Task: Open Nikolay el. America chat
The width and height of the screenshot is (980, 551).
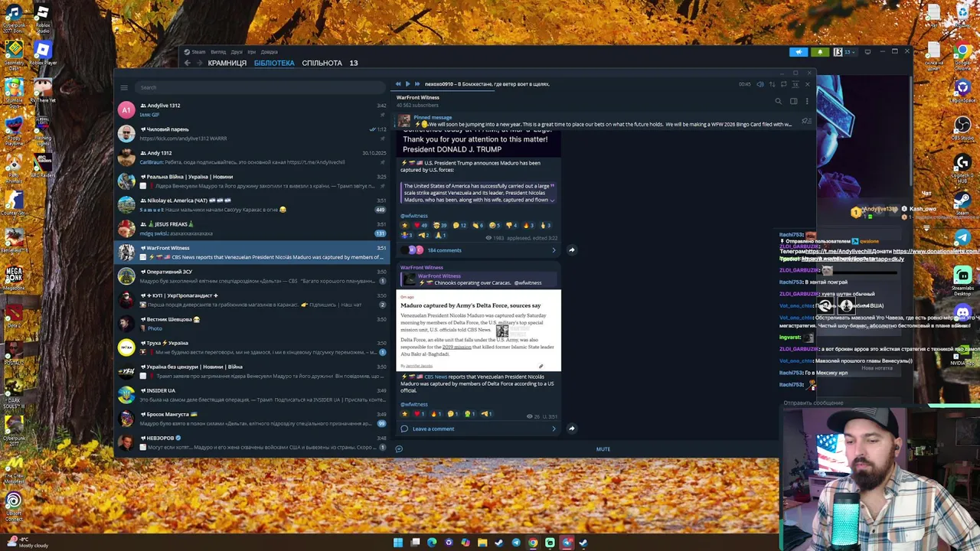Action: click(x=252, y=205)
